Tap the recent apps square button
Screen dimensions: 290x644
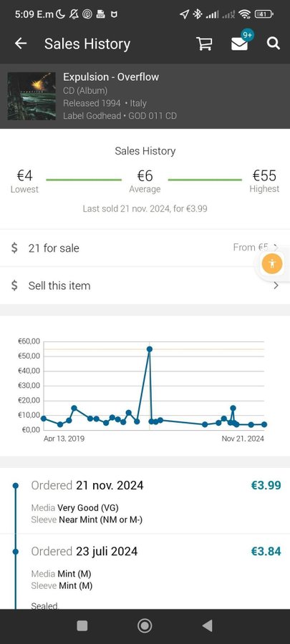[x=82, y=625]
